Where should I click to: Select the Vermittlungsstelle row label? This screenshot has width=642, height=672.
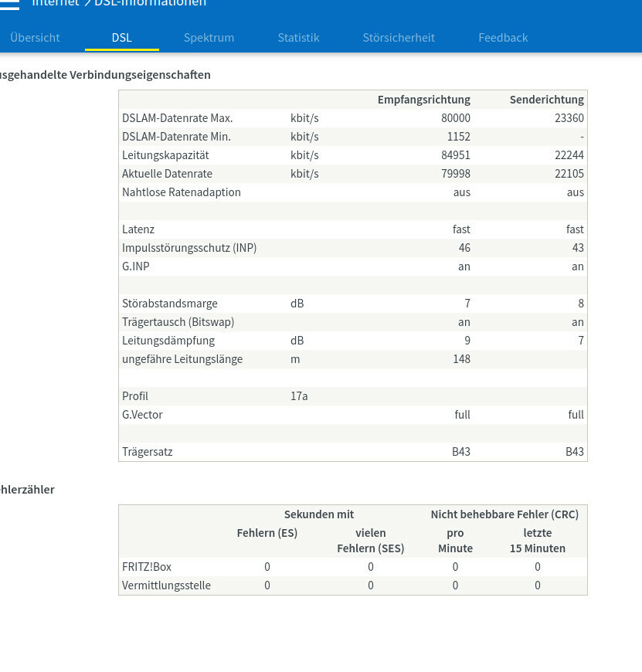click(x=166, y=585)
